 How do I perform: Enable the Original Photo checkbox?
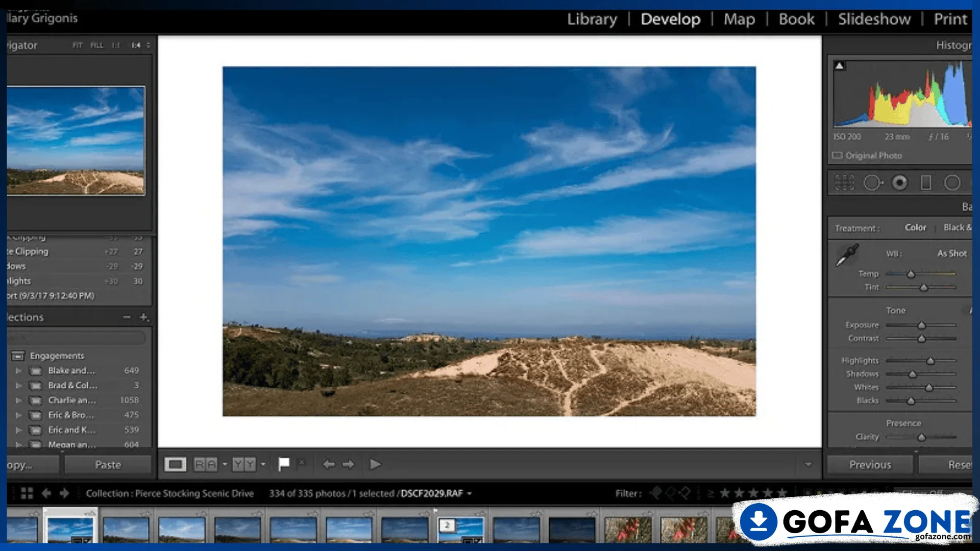(837, 156)
